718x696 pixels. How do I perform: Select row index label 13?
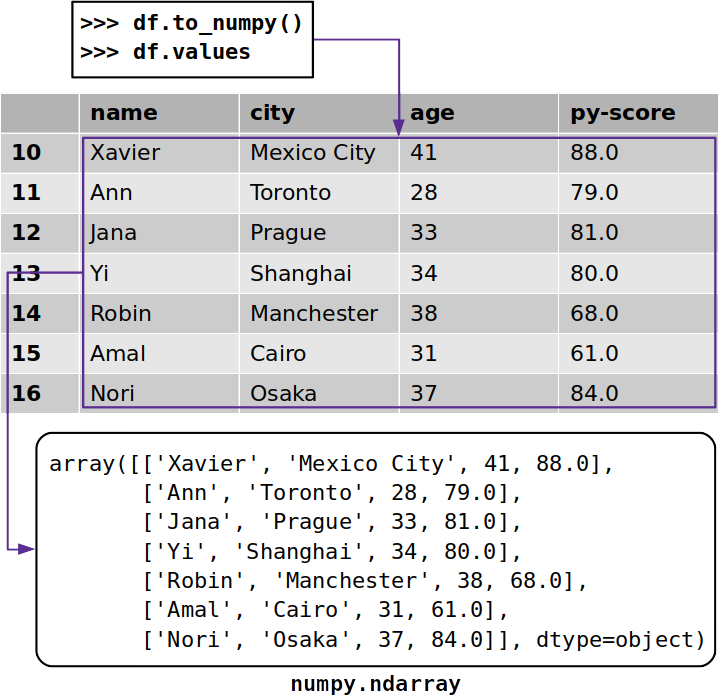point(27,273)
